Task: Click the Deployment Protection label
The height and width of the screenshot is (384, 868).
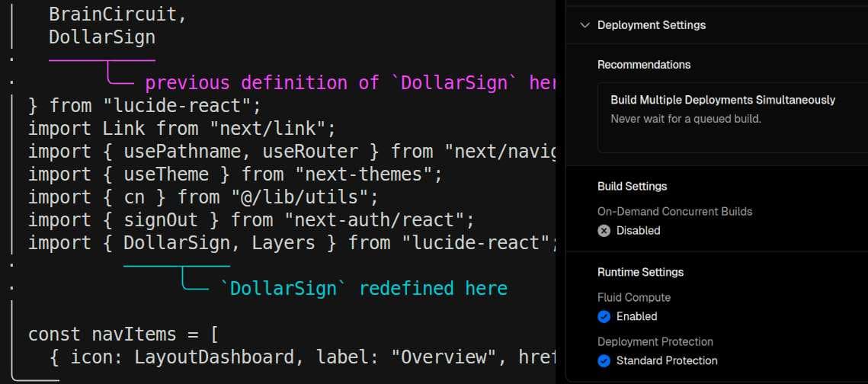Action: tap(655, 342)
